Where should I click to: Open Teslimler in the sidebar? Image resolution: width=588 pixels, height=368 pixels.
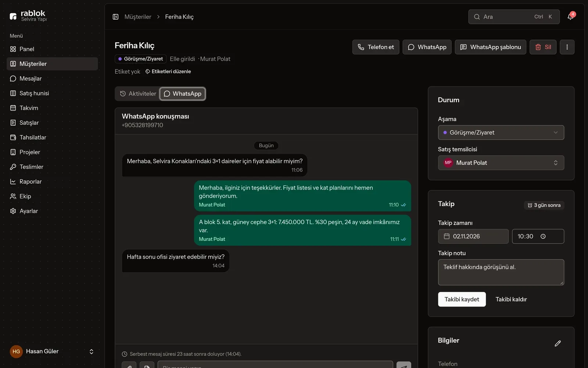coord(52,167)
